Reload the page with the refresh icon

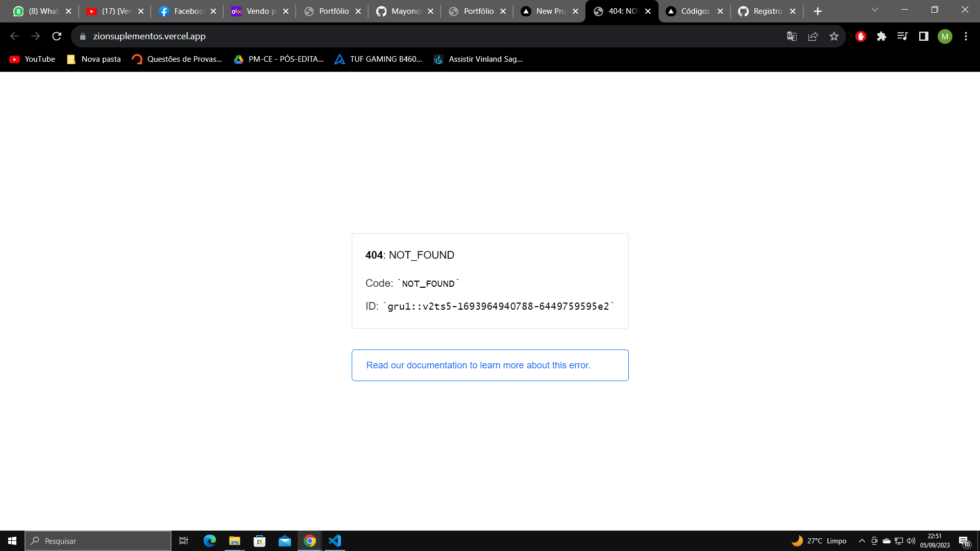57,36
